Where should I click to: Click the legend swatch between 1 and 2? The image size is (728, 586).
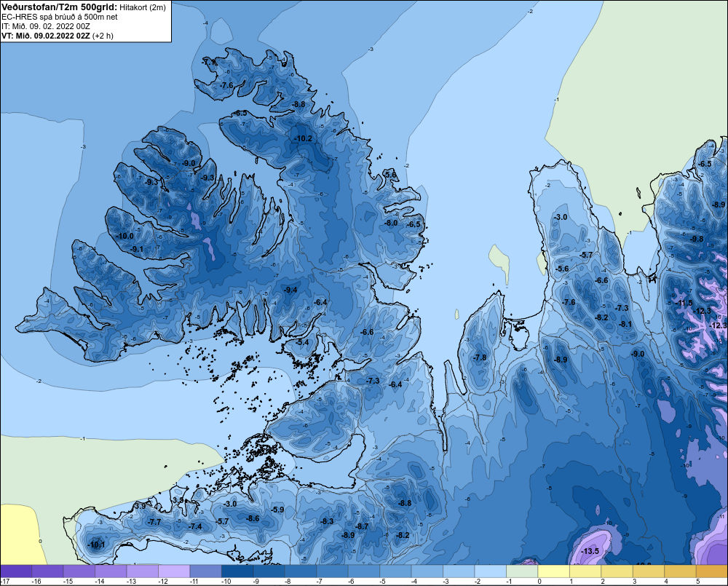[585, 571]
